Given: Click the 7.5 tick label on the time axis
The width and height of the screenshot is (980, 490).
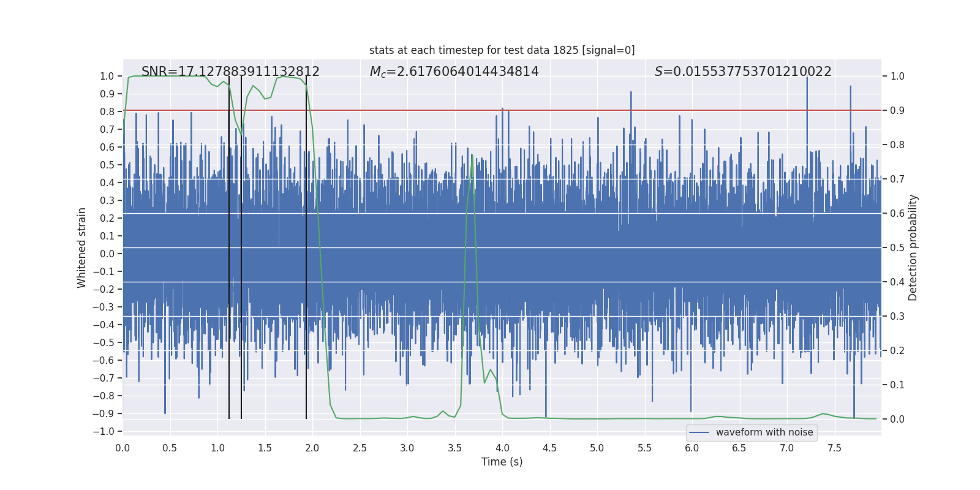Looking at the screenshot, I should [834, 448].
